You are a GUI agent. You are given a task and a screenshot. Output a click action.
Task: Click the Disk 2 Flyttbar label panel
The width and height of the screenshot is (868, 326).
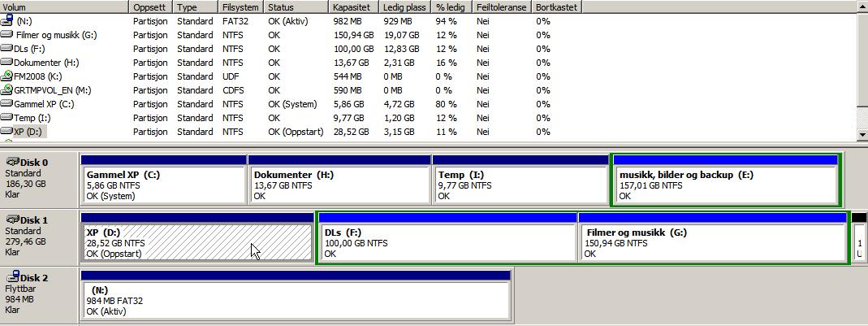pos(40,295)
